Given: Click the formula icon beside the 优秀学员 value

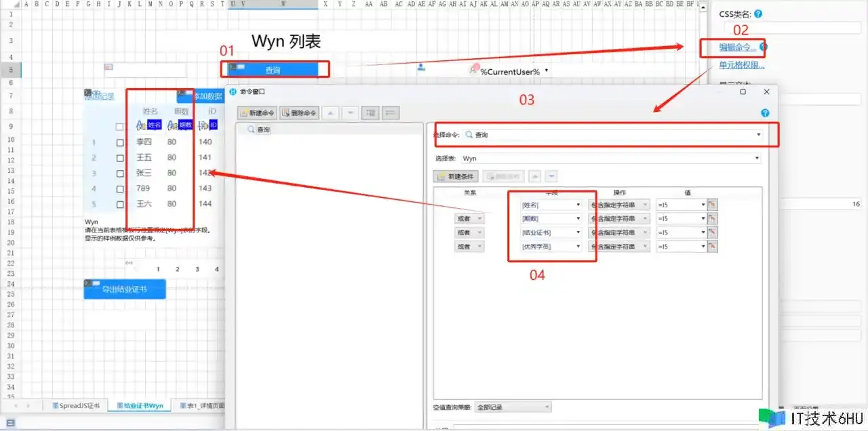Looking at the screenshot, I should coord(712,247).
